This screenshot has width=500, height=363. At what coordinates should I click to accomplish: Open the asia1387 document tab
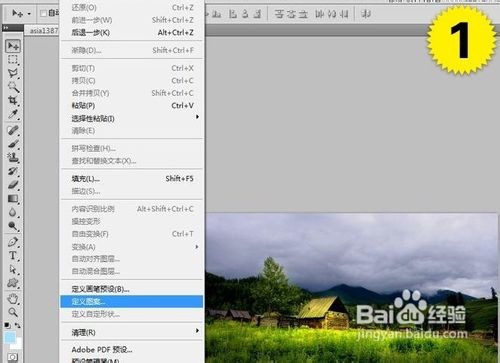44,31
